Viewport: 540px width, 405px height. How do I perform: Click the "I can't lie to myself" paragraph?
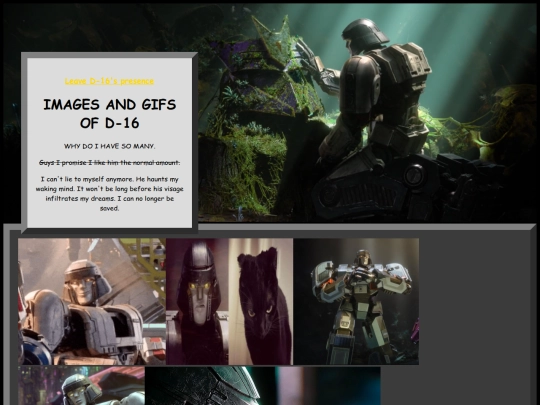point(110,194)
